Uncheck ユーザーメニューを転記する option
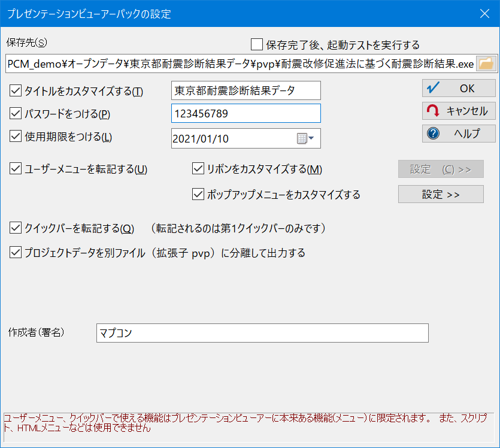The image size is (500, 448). 16,169
